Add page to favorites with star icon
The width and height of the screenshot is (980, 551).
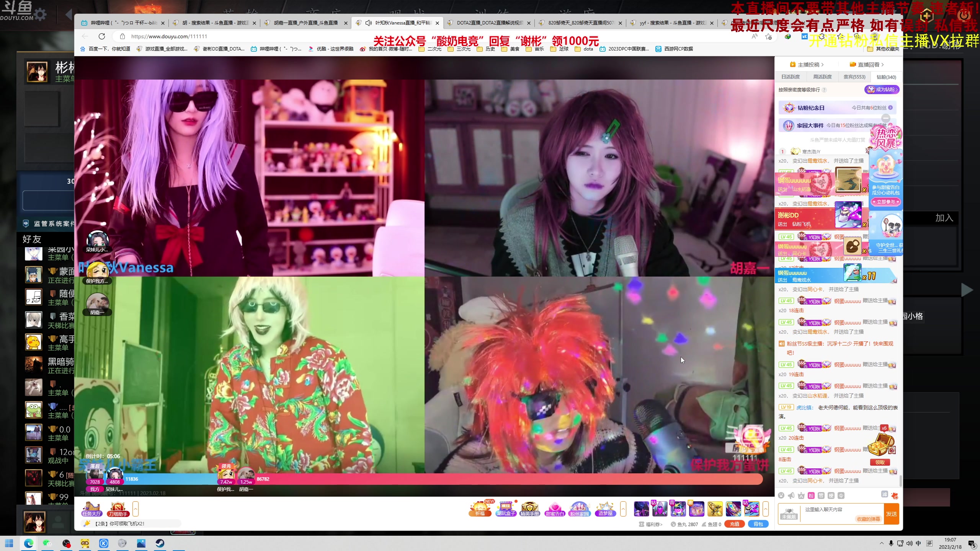click(x=768, y=36)
